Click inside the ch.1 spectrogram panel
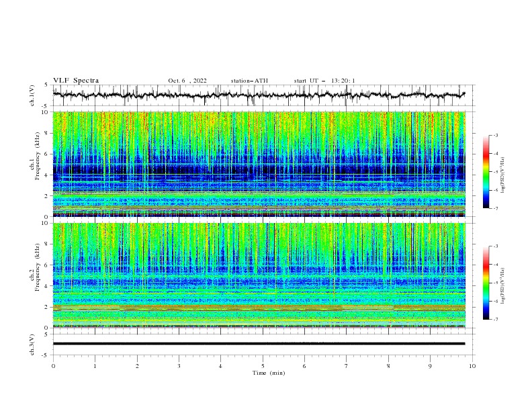The height and width of the screenshot is (411, 532). (x=259, y=164)
